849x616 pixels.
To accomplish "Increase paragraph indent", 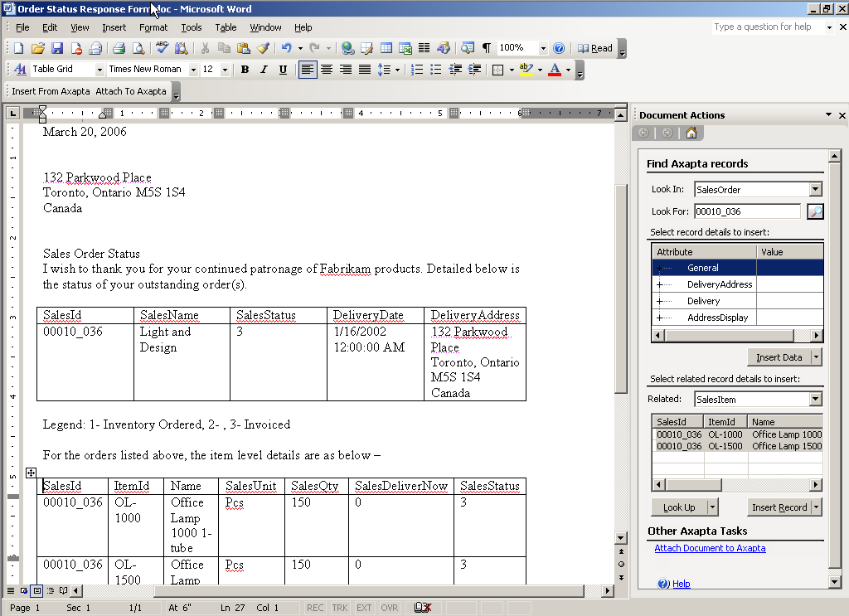I will (474, 70).
